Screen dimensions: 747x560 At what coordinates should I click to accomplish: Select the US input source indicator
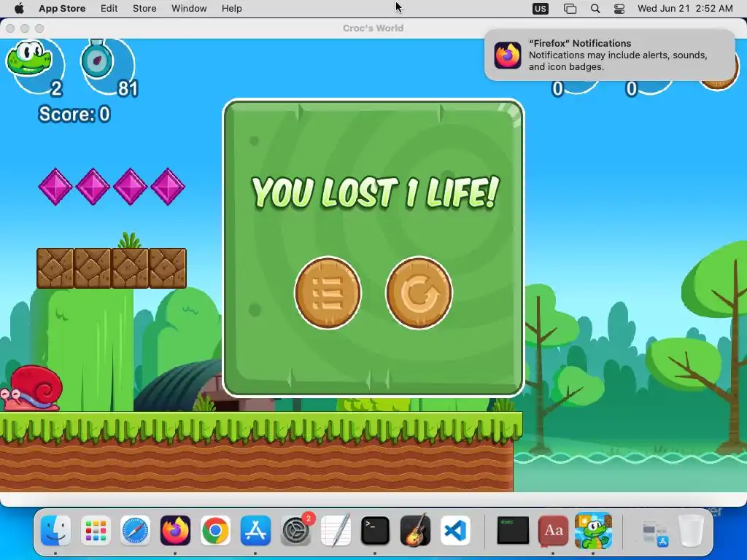(x=541, y=9)
